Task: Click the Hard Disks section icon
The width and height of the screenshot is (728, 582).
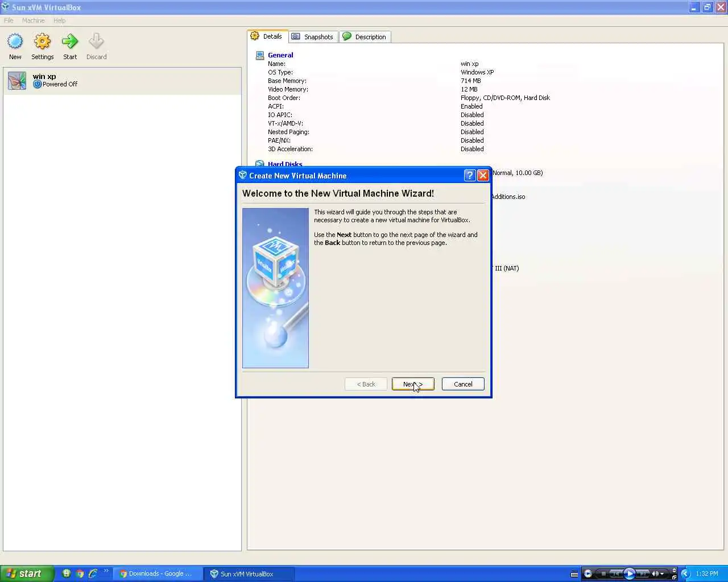Action: click(x=260, y=164)
